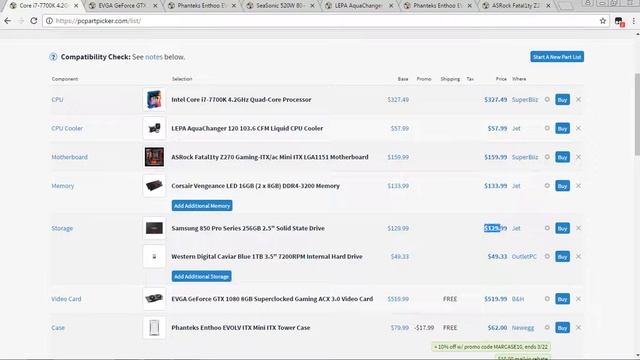Click Add Additional Storage button
This screenshot has width=640, height=360.
coord(202,276)
